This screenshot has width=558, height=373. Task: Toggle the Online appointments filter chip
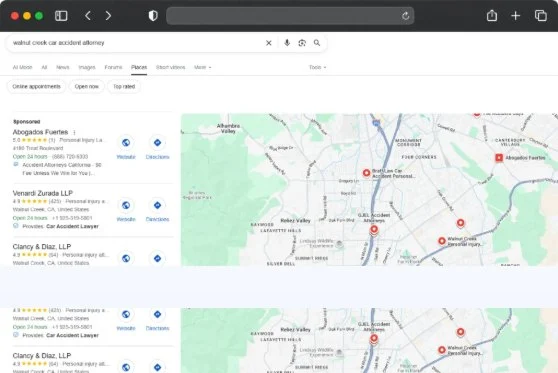tap(36, 86)
